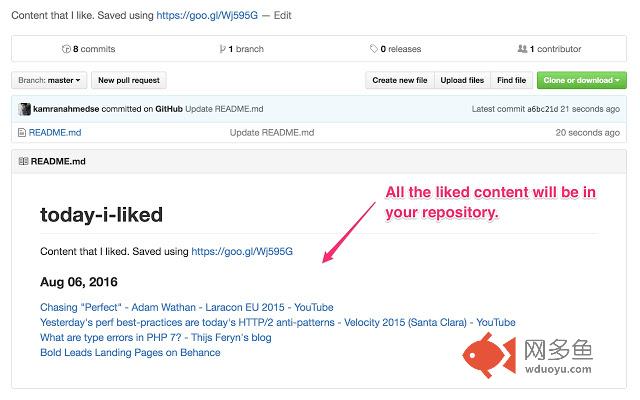
Task: Open the README.md file link
Action: click(x=55, y=133)
